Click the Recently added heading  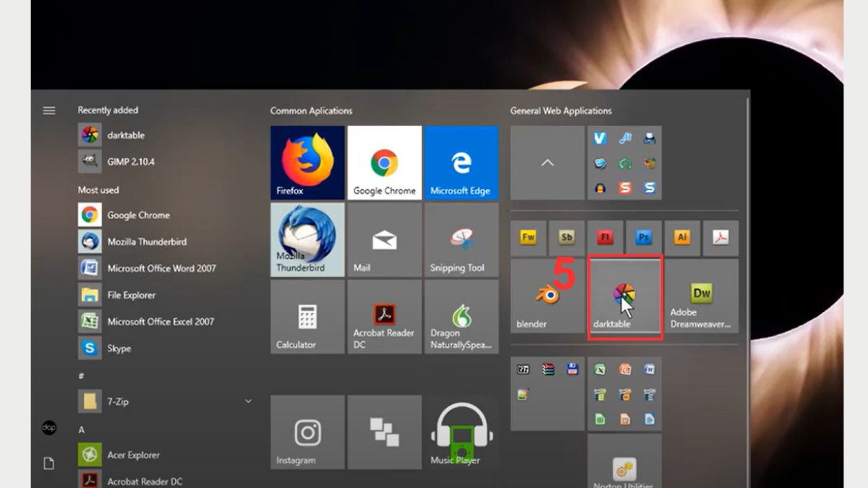point(108,110)
